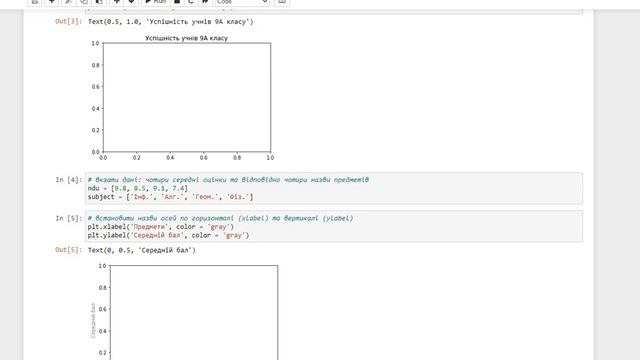Open the command palette keyboard icon
The height and width of the screenshot is (360, 640).
[282, 2]
